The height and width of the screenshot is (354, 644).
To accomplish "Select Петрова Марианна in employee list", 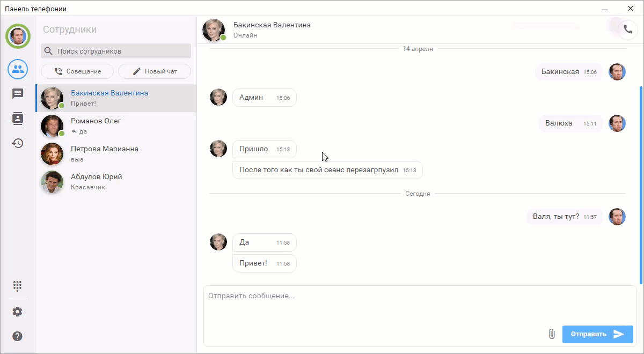I will coord(116,154).
